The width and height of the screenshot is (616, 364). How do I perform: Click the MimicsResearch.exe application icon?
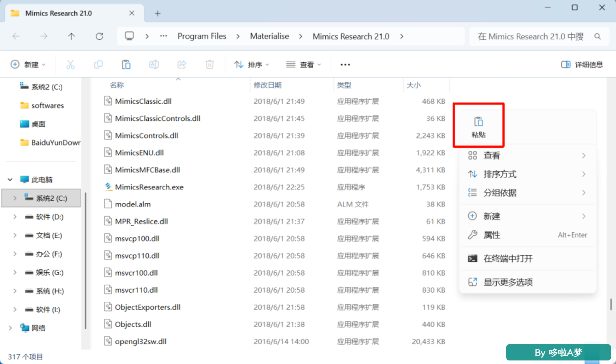[x=108, y=187]
